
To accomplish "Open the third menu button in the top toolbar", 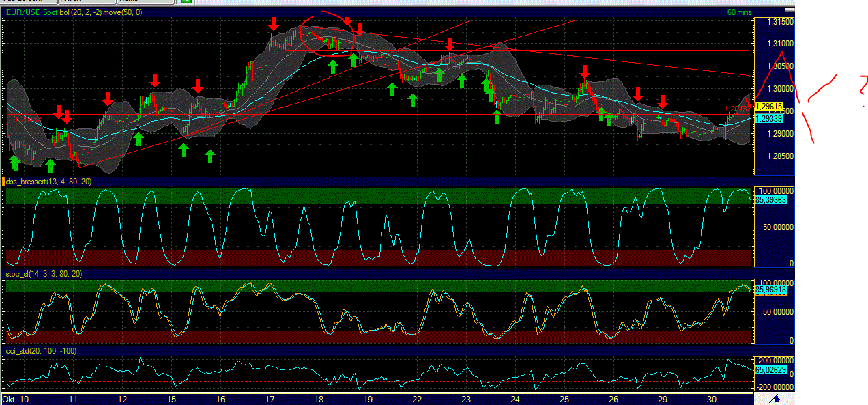I will [x=143, y=3].
